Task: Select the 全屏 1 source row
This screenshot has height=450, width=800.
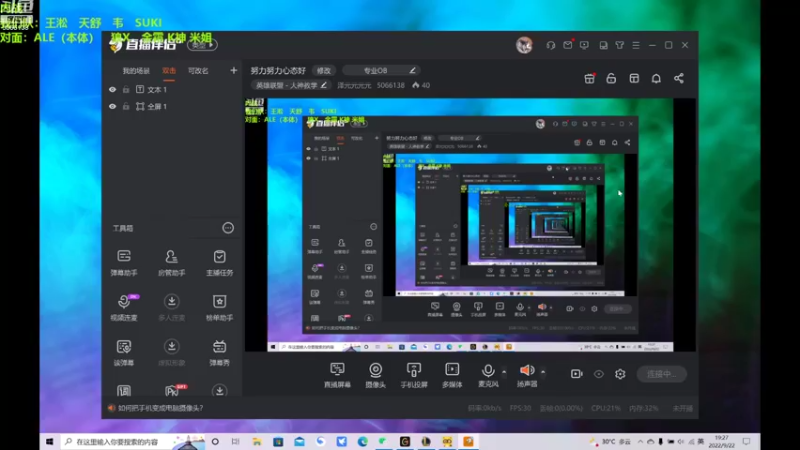Action: coord(171,107)
